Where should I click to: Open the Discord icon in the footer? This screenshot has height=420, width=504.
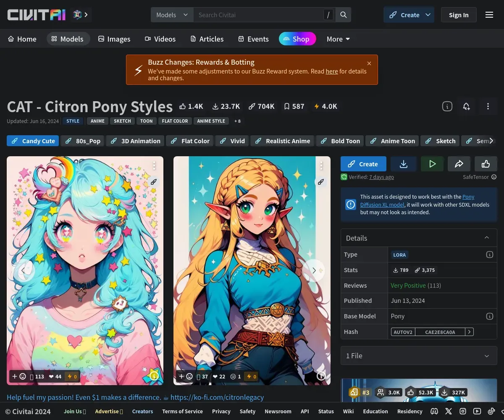[x=434, y=411]
